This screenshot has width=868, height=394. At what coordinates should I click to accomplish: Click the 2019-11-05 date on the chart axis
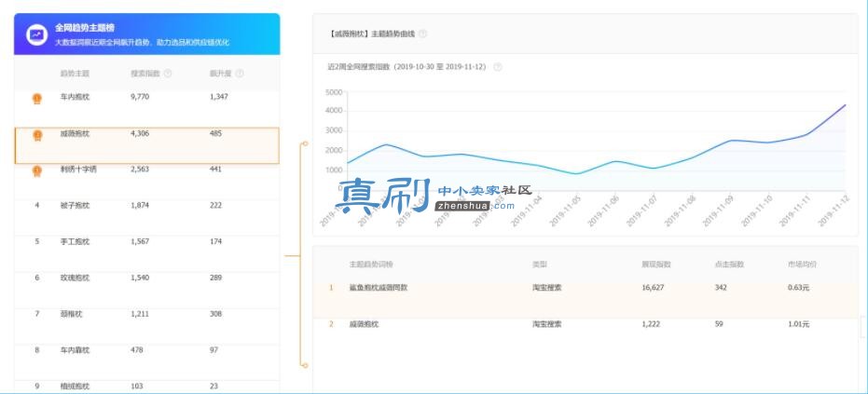565,211
